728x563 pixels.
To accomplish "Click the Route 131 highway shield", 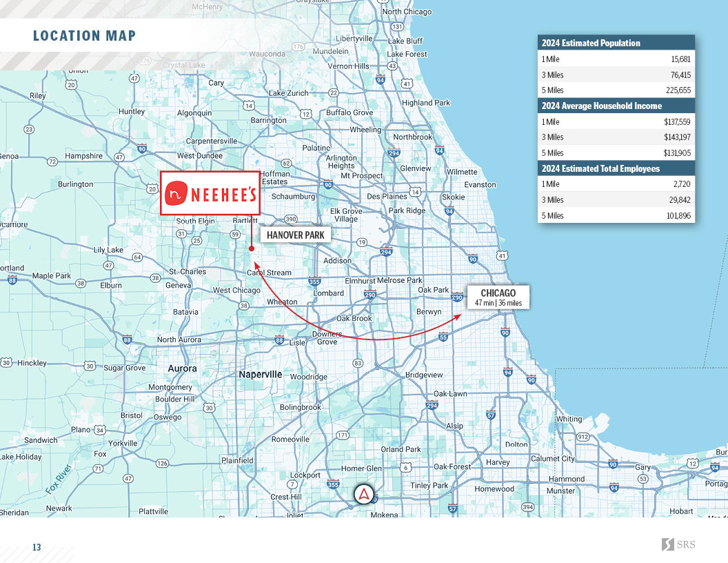I will click(x=397, y=26).
